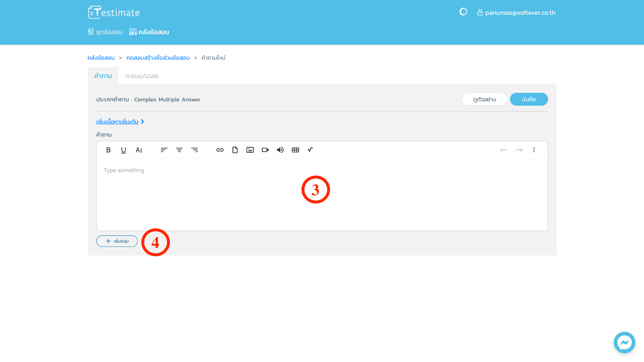644x362 pixels.
Task: Insert a file attachment
Action: pos(235,150)
